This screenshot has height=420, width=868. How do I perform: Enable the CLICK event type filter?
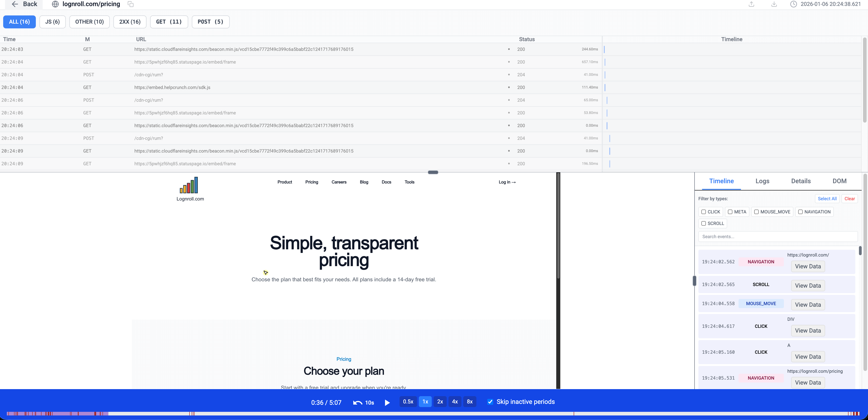pos(704,212)
